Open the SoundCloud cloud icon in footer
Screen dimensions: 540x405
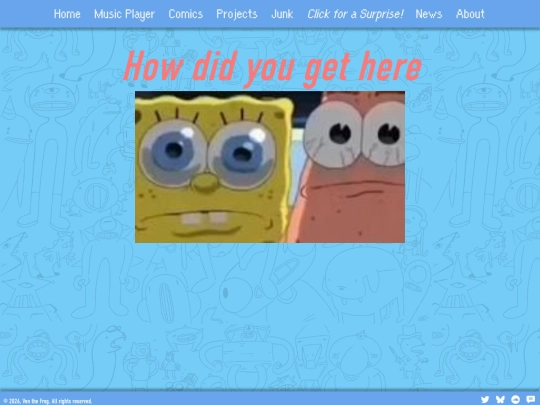point(516,399)
